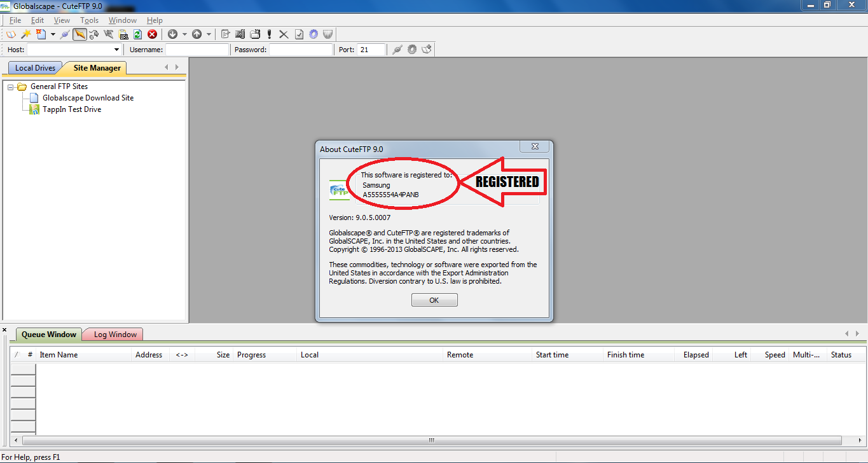Viewport: 868px width, 463px height.
Task: Switch to the Log Window tab
Action: 115,335
